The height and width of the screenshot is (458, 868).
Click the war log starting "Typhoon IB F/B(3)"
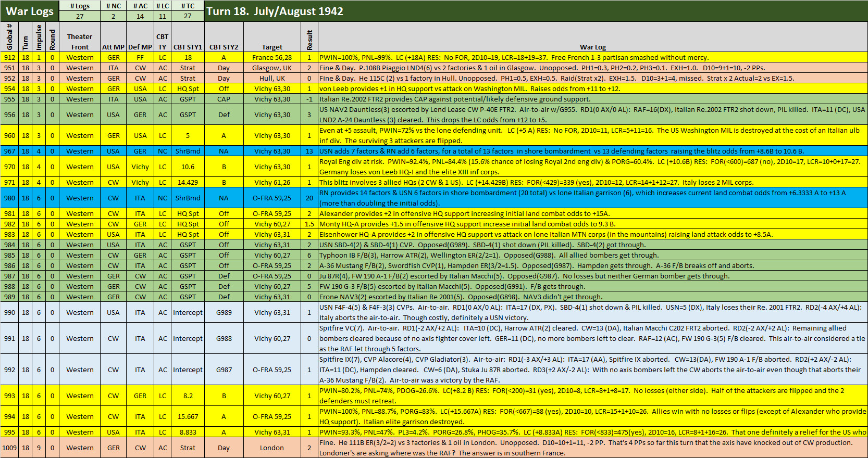click(x=593, y=255)
